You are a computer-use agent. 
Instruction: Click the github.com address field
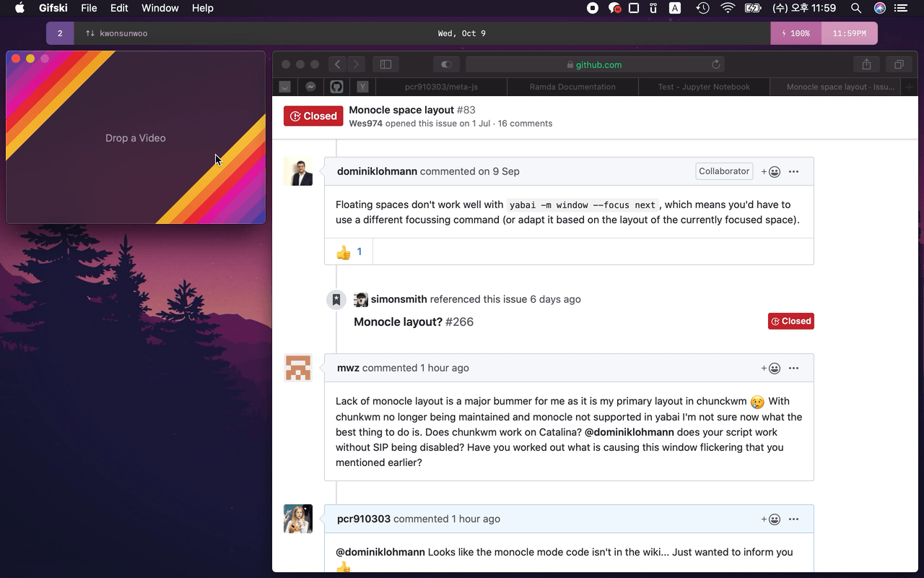595,64
